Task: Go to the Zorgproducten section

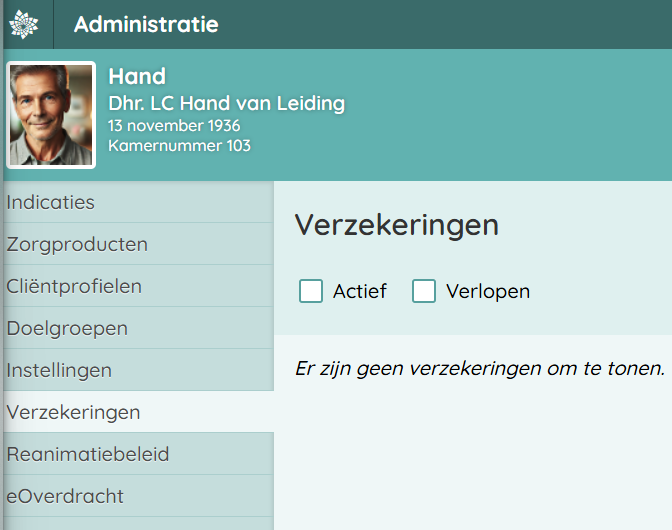Action: click(x=77, y=244)
